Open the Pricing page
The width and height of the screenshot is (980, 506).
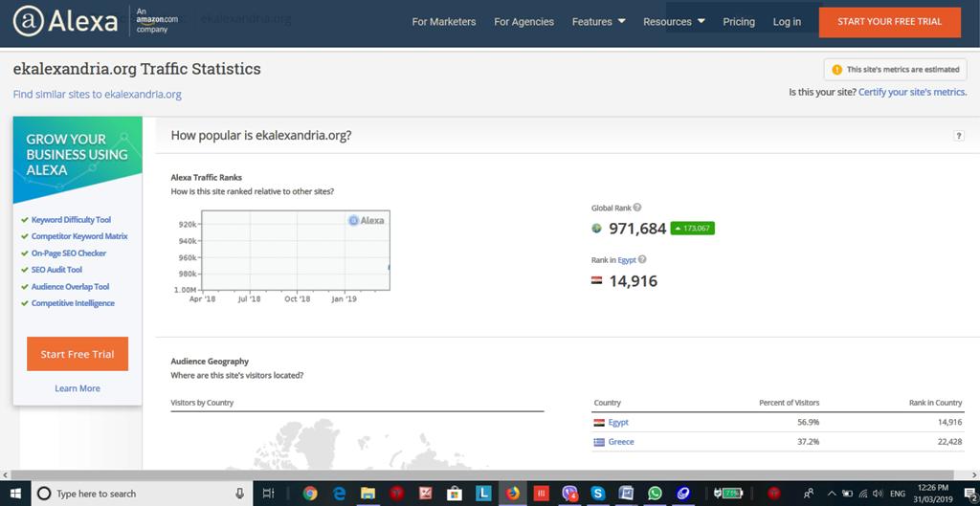click(738, 22)
